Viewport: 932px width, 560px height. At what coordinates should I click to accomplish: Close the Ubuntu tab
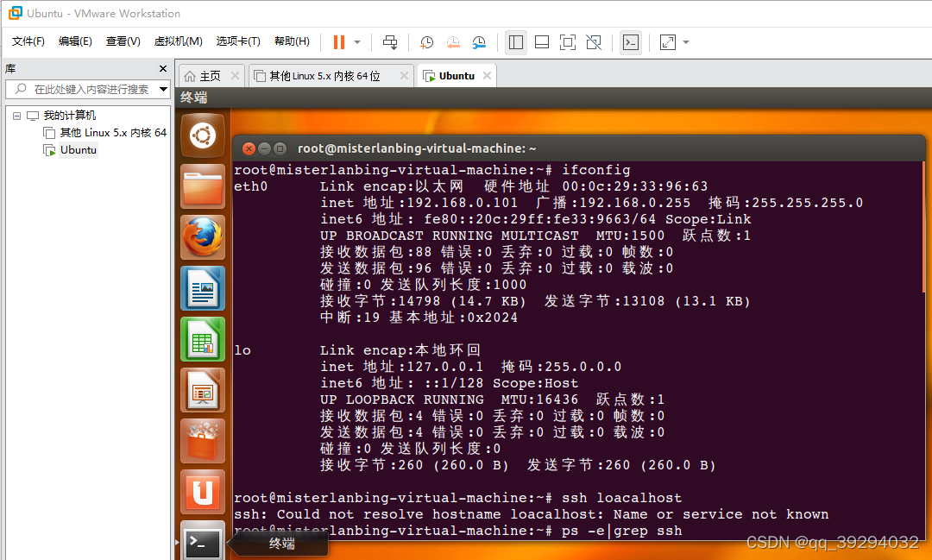pos(487,75)
